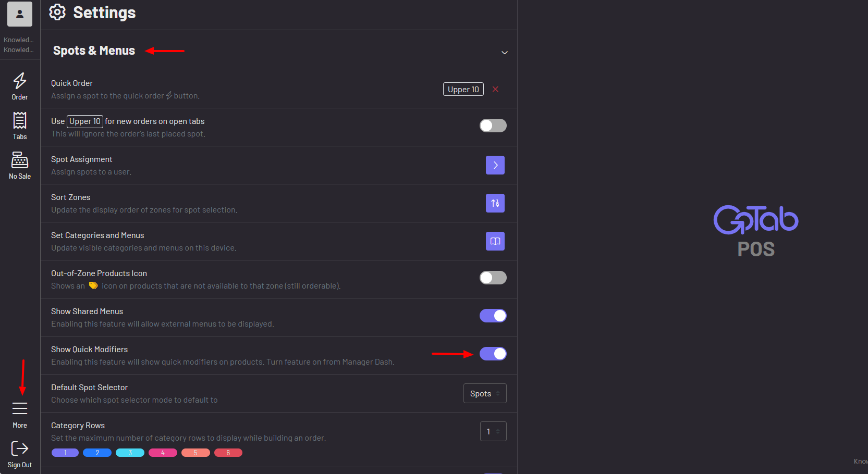Enable Use Upper 10 for new orders
868x474 pixels.
(492, 126)
